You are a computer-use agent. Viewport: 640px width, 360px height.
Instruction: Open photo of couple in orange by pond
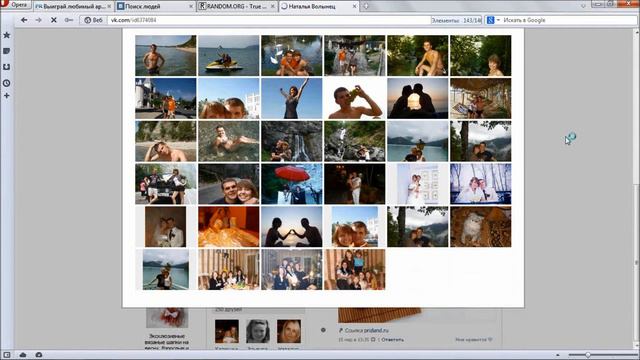(x=291, y=56)
